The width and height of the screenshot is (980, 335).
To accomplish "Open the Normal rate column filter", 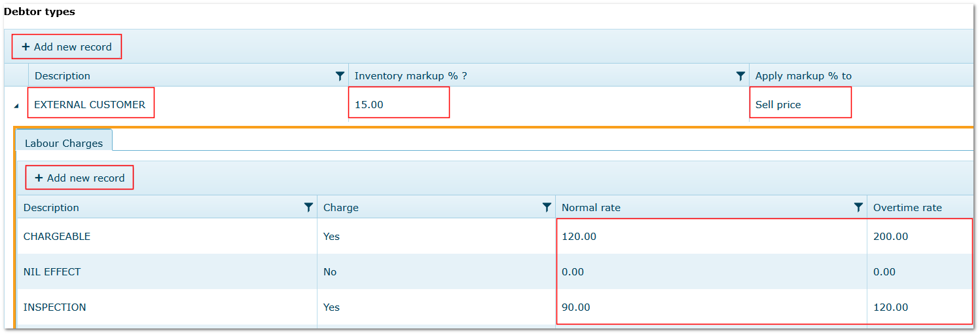I will [x=858, y=207].
